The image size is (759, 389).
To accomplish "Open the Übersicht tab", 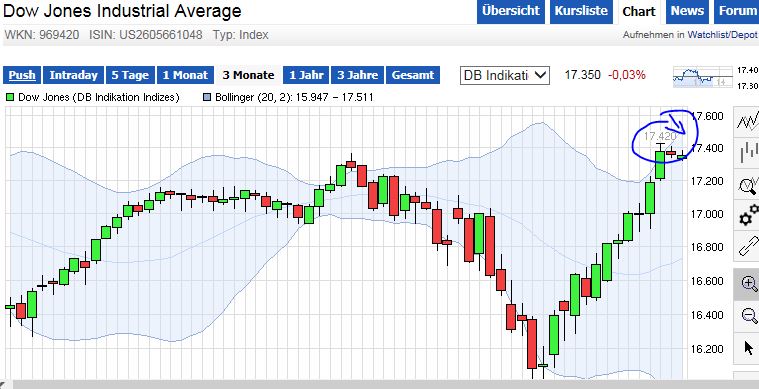I will [511, 11].
